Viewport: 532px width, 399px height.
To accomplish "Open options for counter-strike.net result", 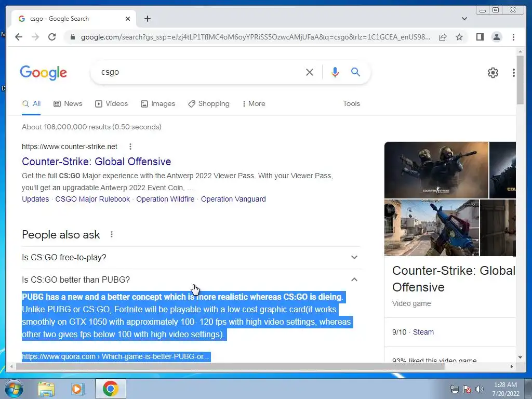I will [x=130, y=147].
